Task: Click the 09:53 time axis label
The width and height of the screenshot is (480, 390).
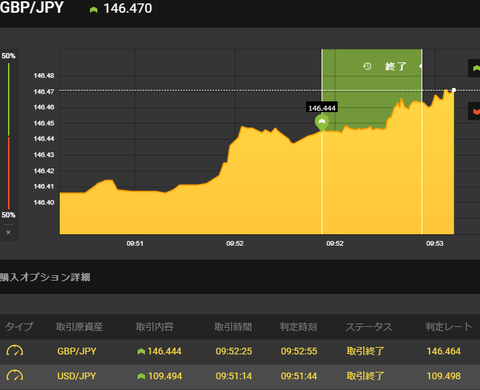Action: tap(435, 244)
